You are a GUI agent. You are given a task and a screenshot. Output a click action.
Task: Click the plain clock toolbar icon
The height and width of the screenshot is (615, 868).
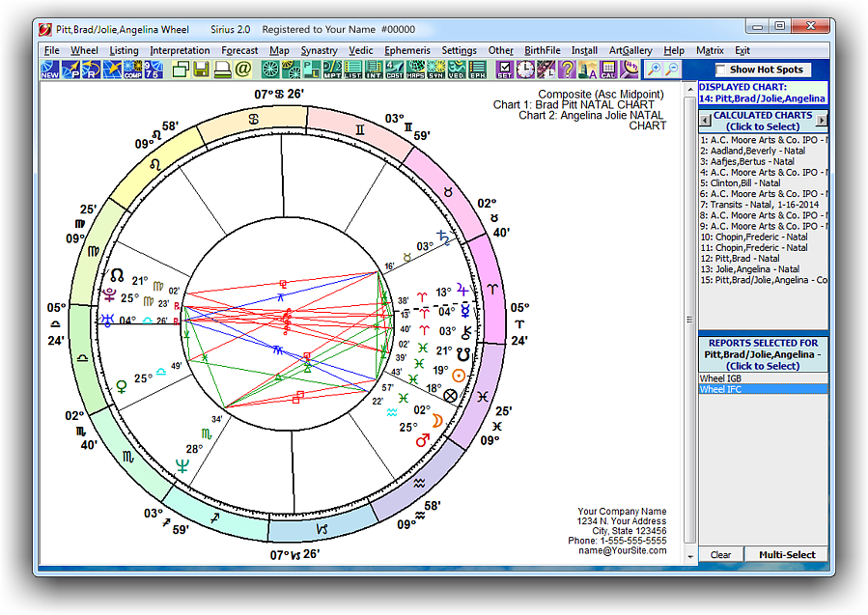(x=525, y=70)
